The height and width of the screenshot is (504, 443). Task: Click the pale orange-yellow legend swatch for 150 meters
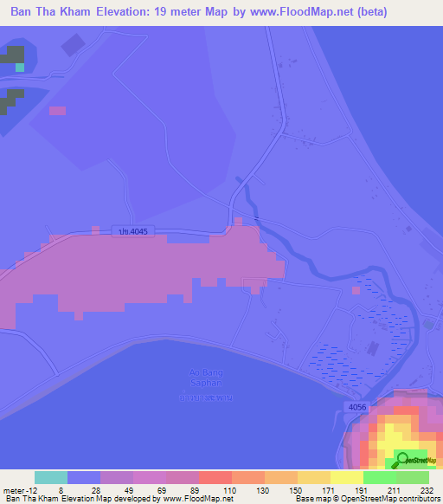pos(314,478)
